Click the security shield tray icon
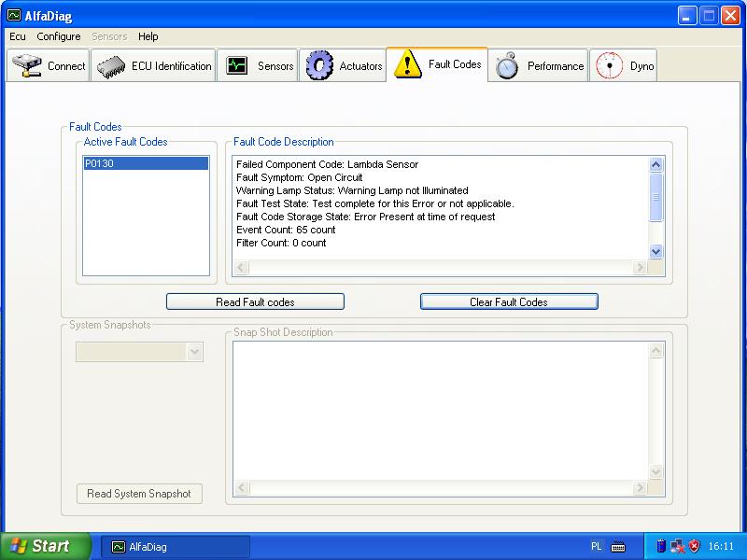747x560 pixels. (694, 546)
